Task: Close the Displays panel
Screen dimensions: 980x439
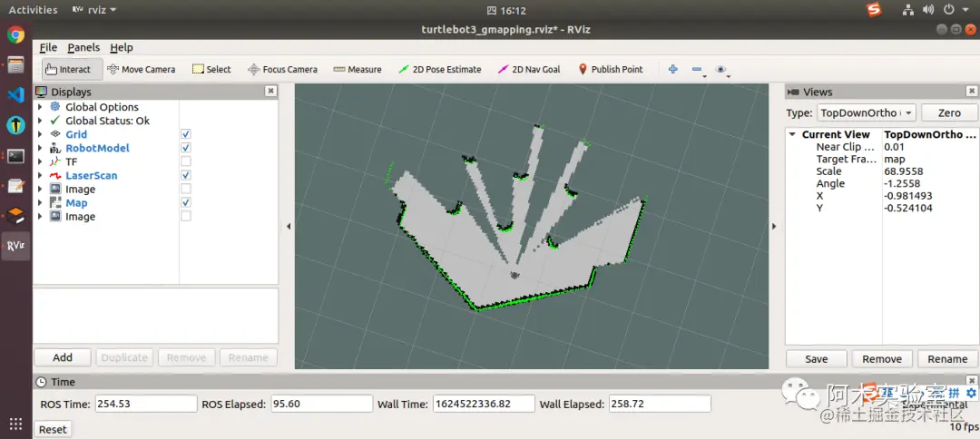Action: [x=270, y=92]
